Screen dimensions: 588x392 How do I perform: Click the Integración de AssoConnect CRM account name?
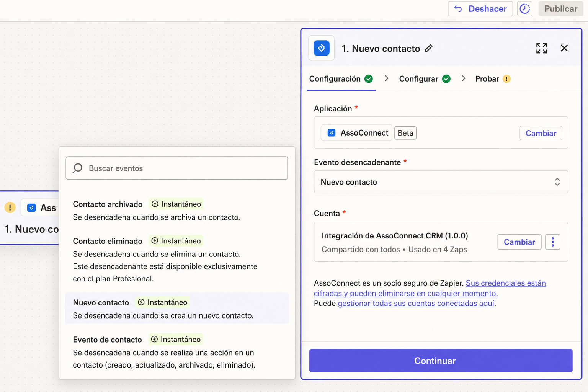coord(395,236)
